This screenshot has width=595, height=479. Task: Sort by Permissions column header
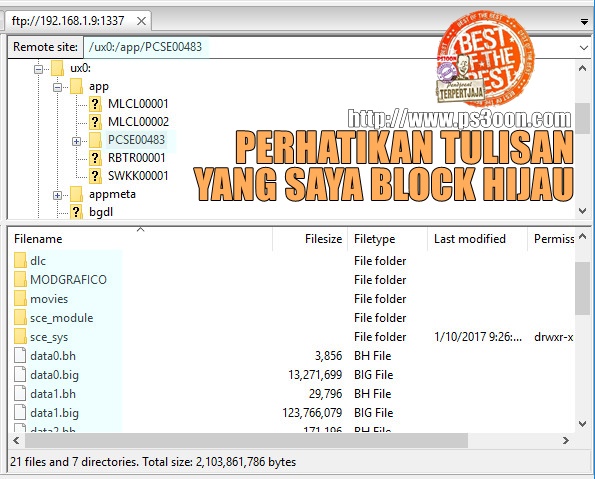(551, 239)
